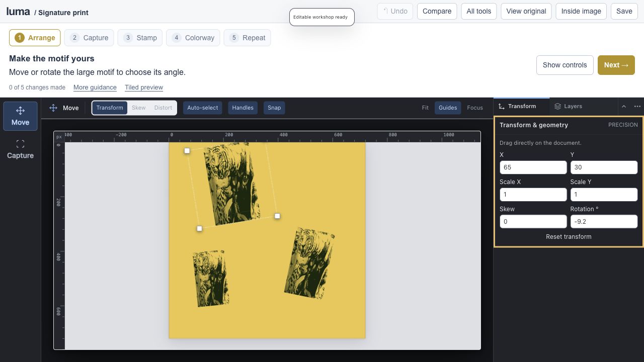Go to step 4 Colorway
Screen dimensions: 644x362
[x=193, y=38]
